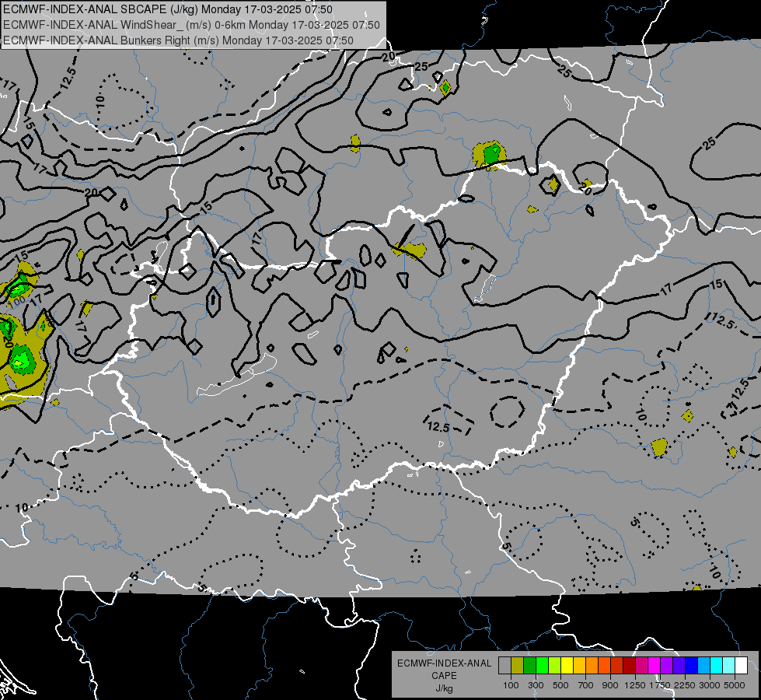The image size is (761, 700).
Task: Click the lime yellow-green legend swatch
Action: [554, 665]
